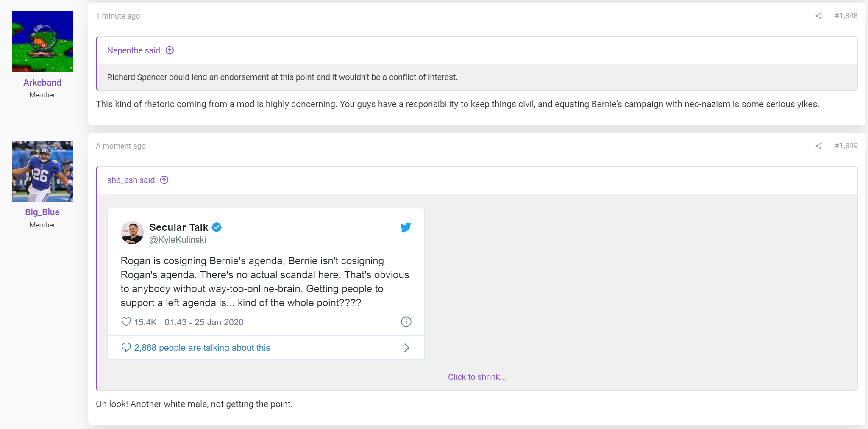Click the share icon on post #1,849
The width and height of the screenshot is (868, 429).
coord(818,146)
